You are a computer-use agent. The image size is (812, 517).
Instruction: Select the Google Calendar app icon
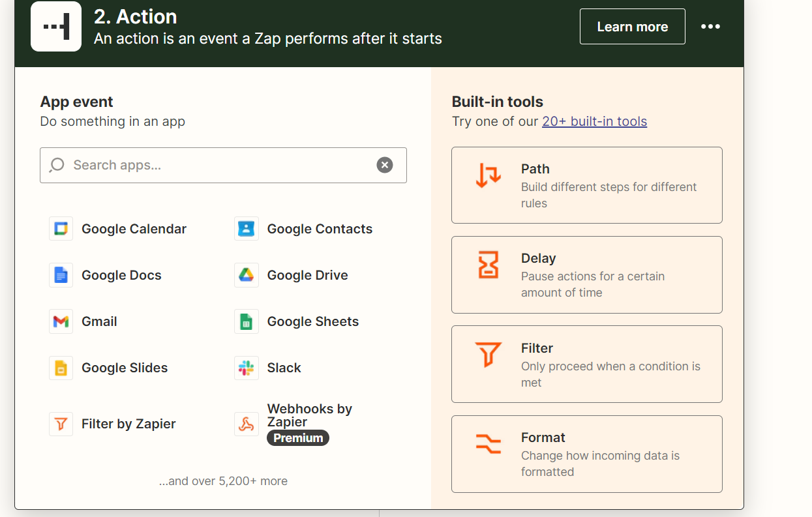coord(61,228)
